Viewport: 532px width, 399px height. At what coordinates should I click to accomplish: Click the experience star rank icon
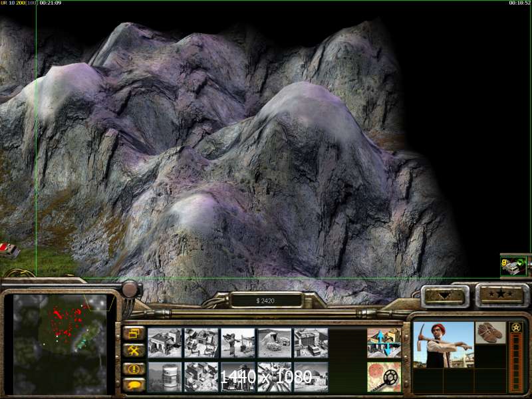516,327
